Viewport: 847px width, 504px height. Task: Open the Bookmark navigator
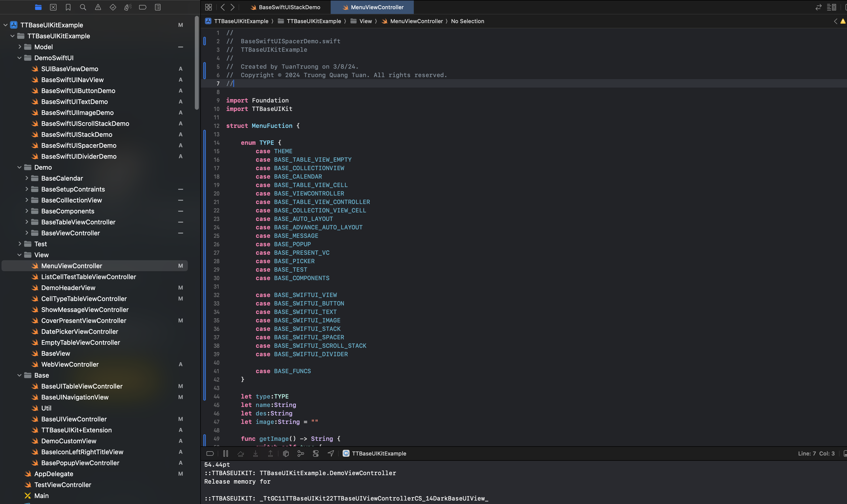coord(68,7)
